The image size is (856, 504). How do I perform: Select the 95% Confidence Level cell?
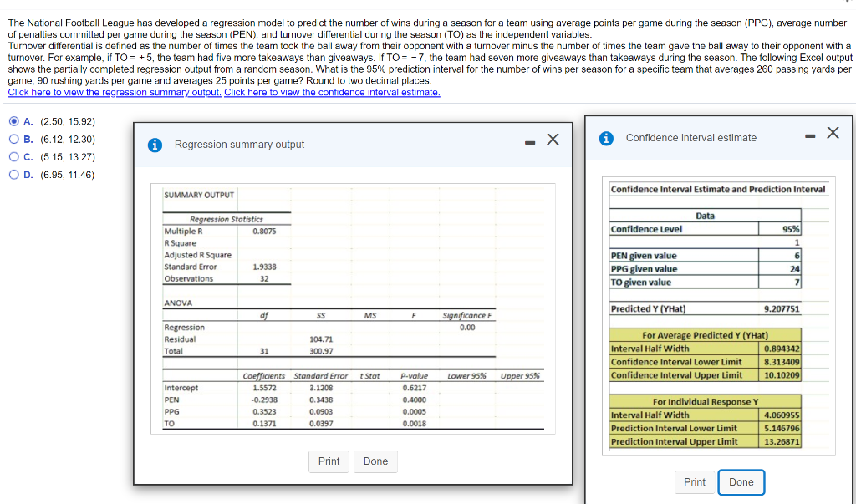click(x=786, y=229)
